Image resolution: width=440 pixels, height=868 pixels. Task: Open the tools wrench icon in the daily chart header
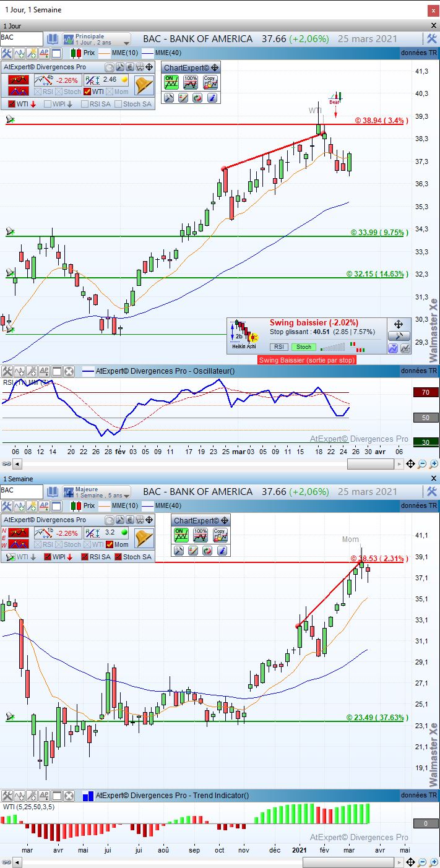coord(432,38)
